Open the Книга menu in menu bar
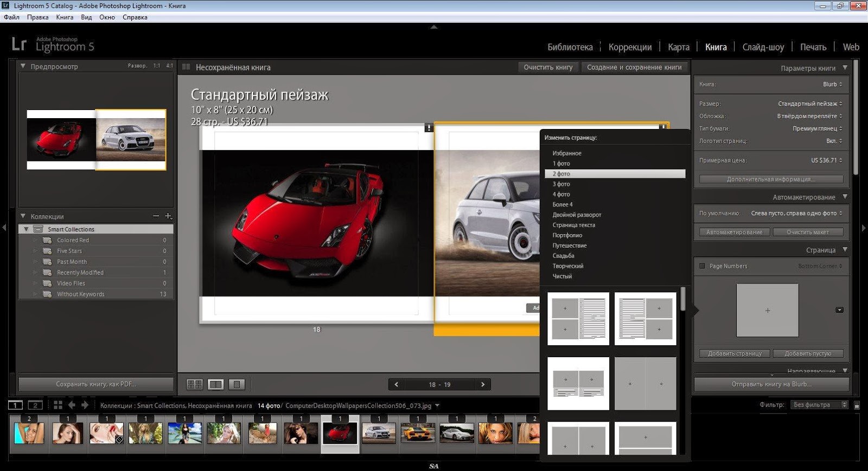This screenshot has width=868, height=471. tap(65, 17)
